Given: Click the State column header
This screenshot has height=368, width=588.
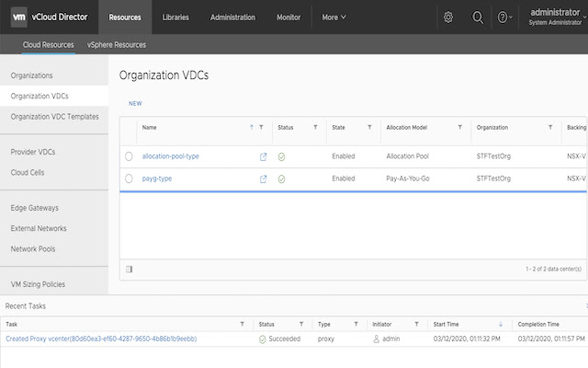Looking at the screenshot, I should pos(338,127).
